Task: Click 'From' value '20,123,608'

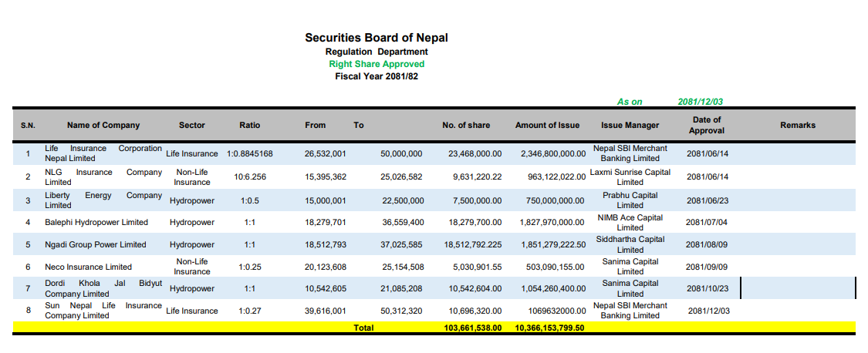Action: coord(326,267)
